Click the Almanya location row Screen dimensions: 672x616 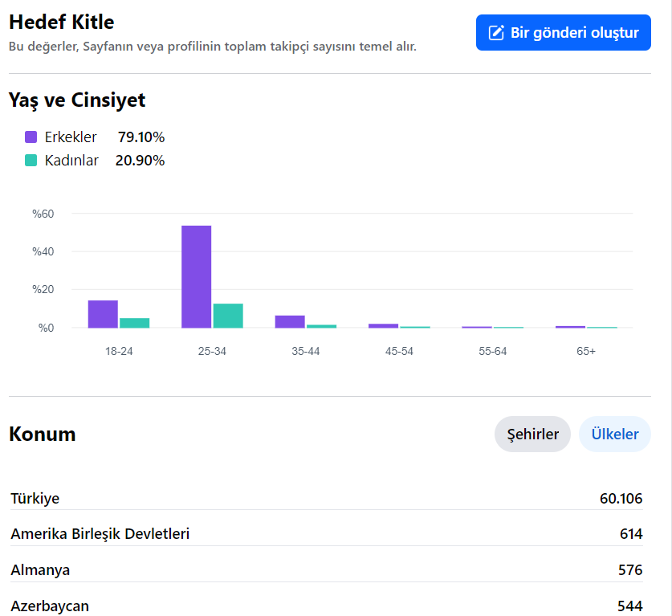(327, 569)
